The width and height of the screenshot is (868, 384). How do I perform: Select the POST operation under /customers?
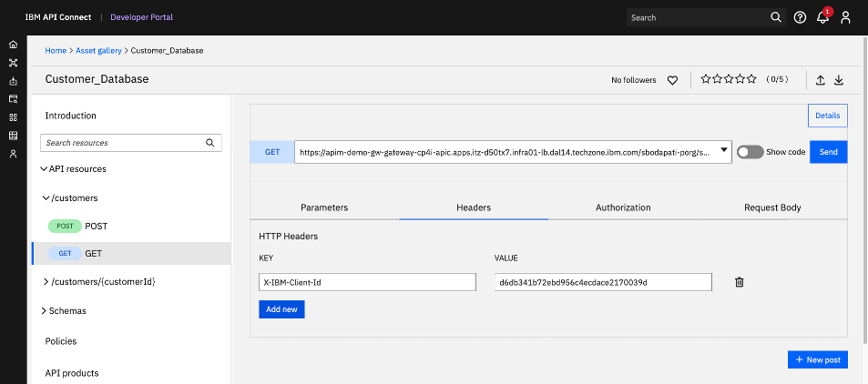coord(131,226)
